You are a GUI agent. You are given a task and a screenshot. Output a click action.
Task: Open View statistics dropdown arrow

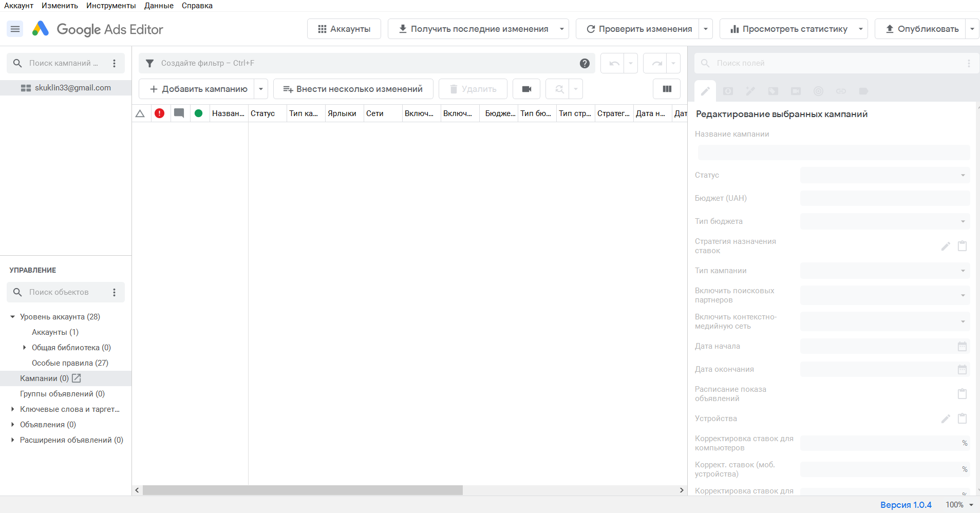[x=861, y=29]
